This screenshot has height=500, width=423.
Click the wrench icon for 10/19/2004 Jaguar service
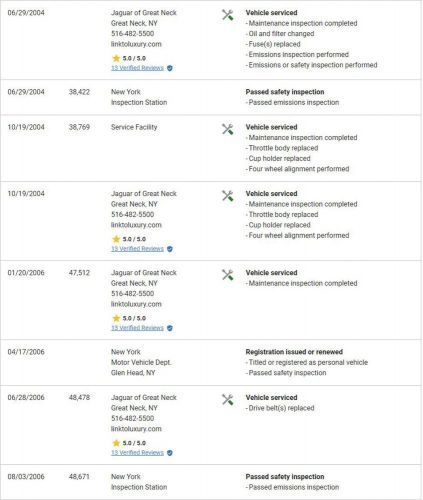228,196
